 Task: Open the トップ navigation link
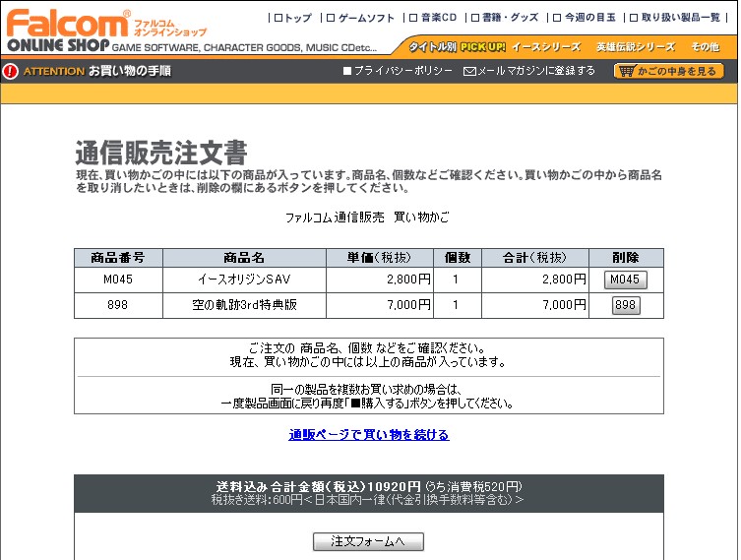click(293, 18)
